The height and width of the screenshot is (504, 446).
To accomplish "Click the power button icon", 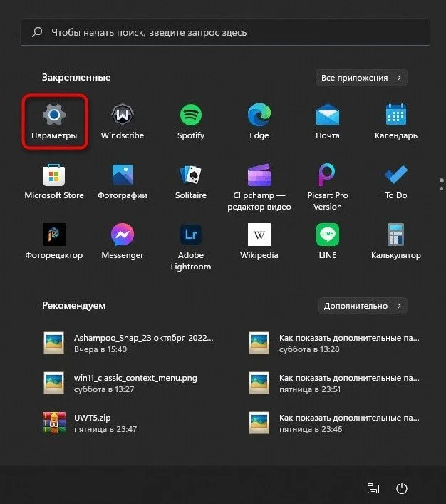I will tap(402, 488).
